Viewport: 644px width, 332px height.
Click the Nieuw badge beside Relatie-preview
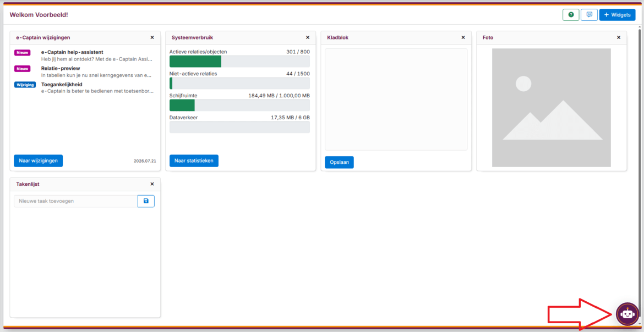tap(22, 69)
